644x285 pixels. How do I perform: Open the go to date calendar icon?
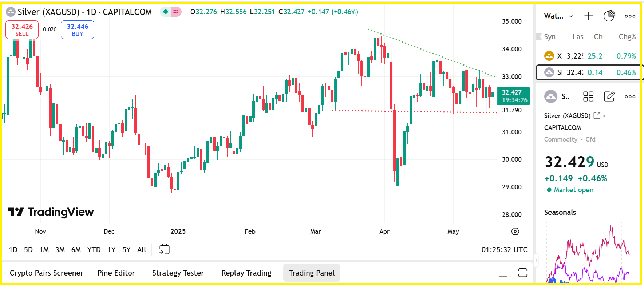point(165,249)
